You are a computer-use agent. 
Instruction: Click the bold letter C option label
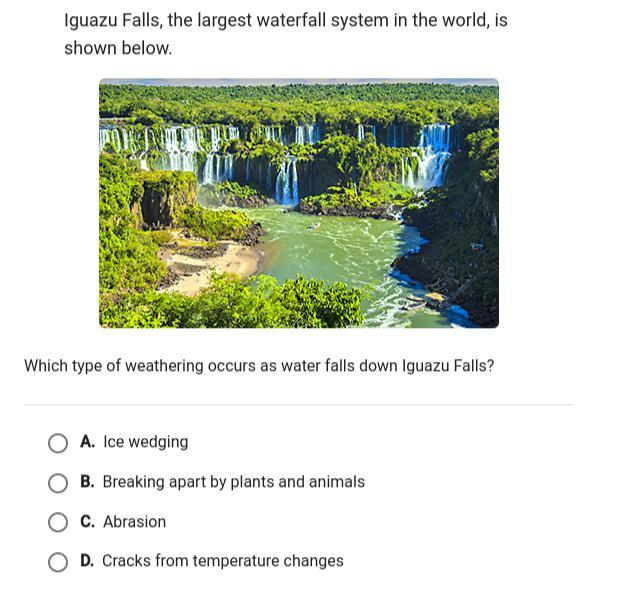click(x=87, y=522)
